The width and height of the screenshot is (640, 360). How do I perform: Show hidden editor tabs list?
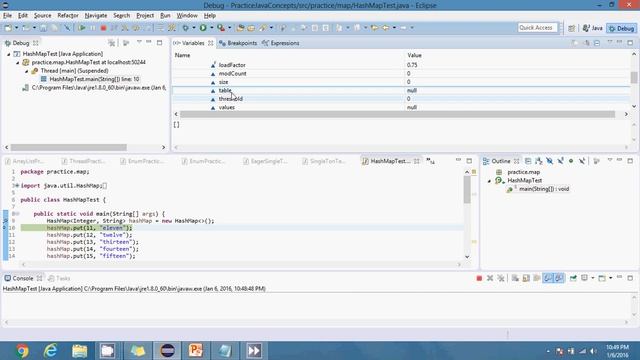coord(430,161)
